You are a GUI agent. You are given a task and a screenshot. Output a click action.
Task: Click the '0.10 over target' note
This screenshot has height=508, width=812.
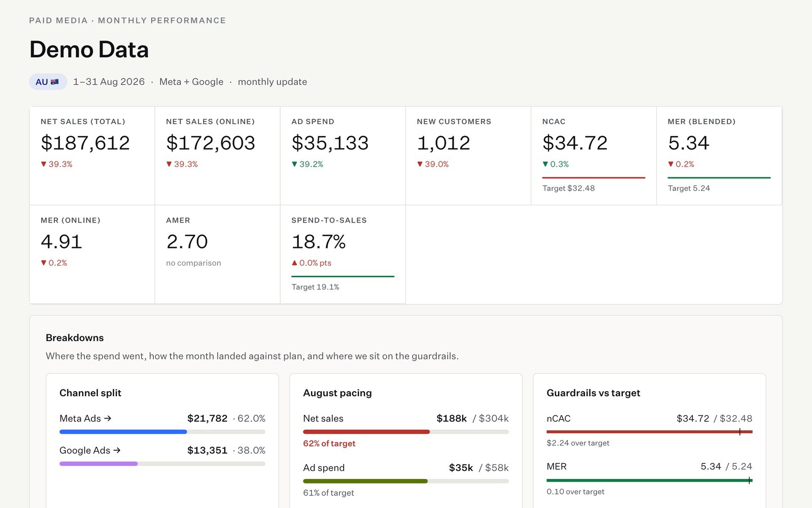(x=575, y=492)
